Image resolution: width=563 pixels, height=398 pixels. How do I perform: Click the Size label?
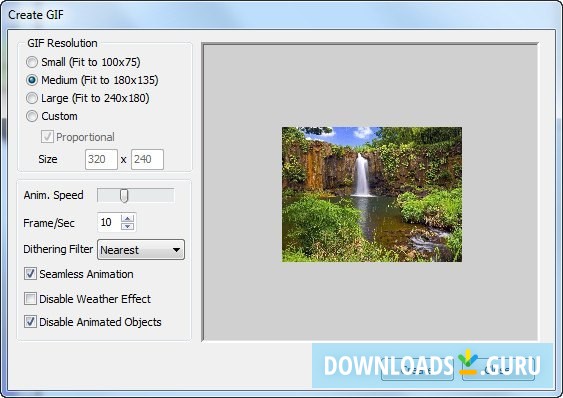pyautogui.click(x=48, y=159)
